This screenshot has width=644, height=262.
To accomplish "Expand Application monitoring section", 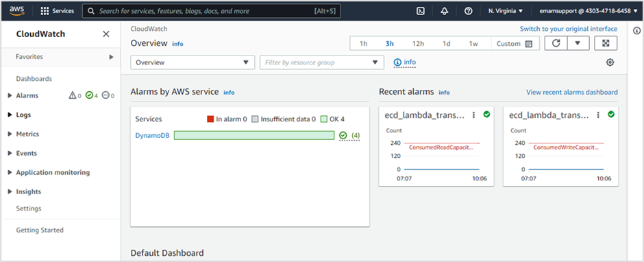I will coord(10,173).
